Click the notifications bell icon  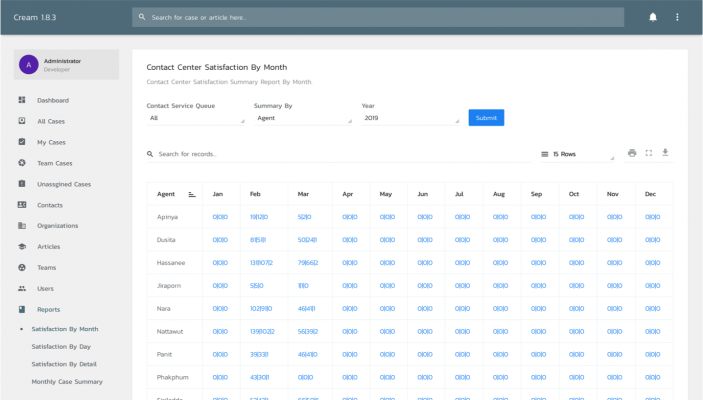[x=653, y=17]
